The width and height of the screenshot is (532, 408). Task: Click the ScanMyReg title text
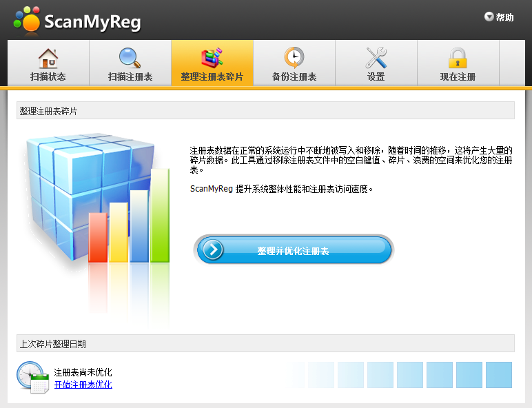92,22
